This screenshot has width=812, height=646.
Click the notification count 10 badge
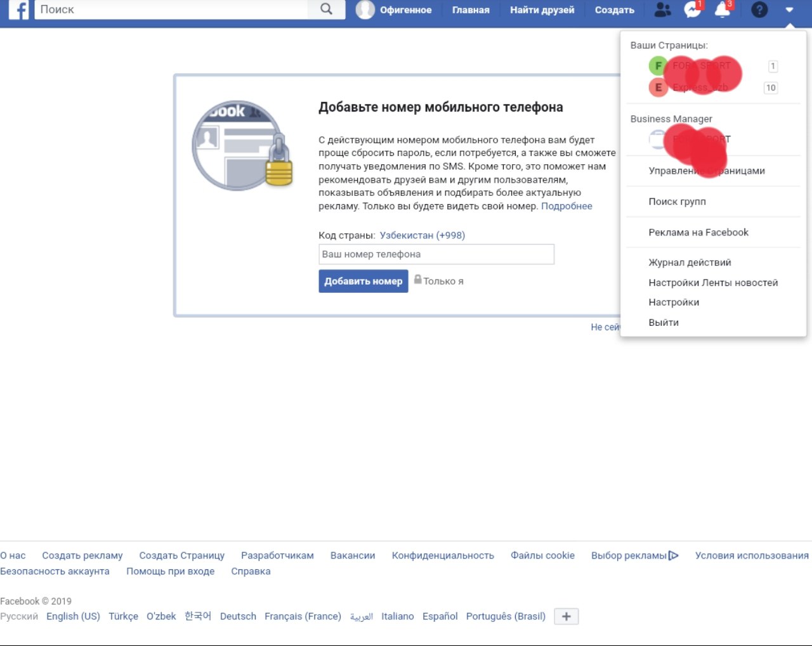tap(771, 87)
